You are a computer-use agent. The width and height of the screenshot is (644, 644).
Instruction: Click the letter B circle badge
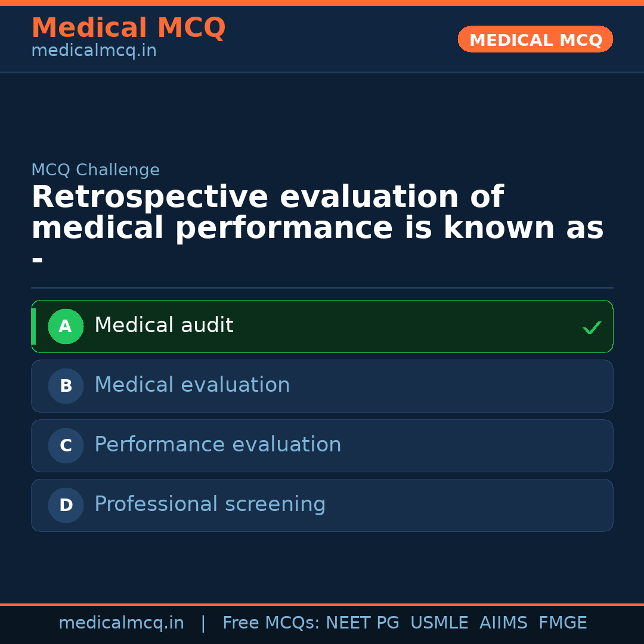point(66,386)
